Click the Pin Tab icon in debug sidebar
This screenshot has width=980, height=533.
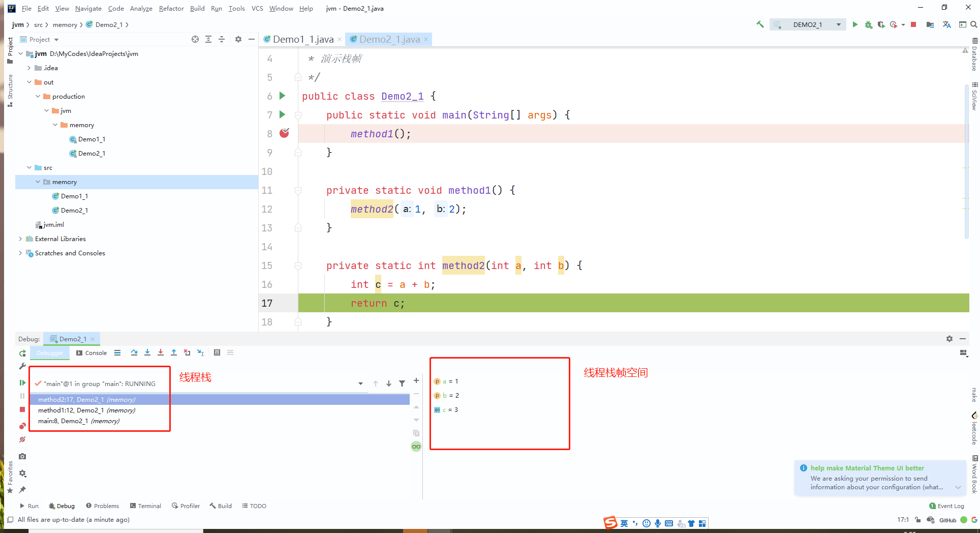click(x=22, y=490)
